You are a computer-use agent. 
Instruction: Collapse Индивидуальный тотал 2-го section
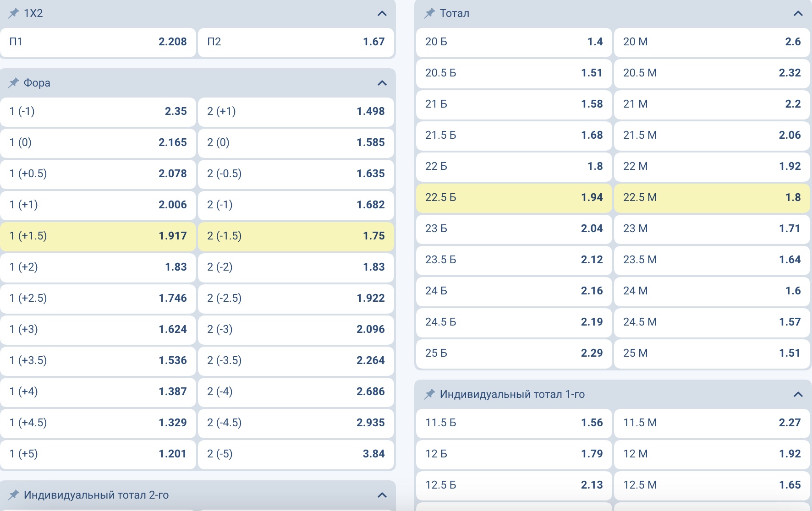pos(382,495)
